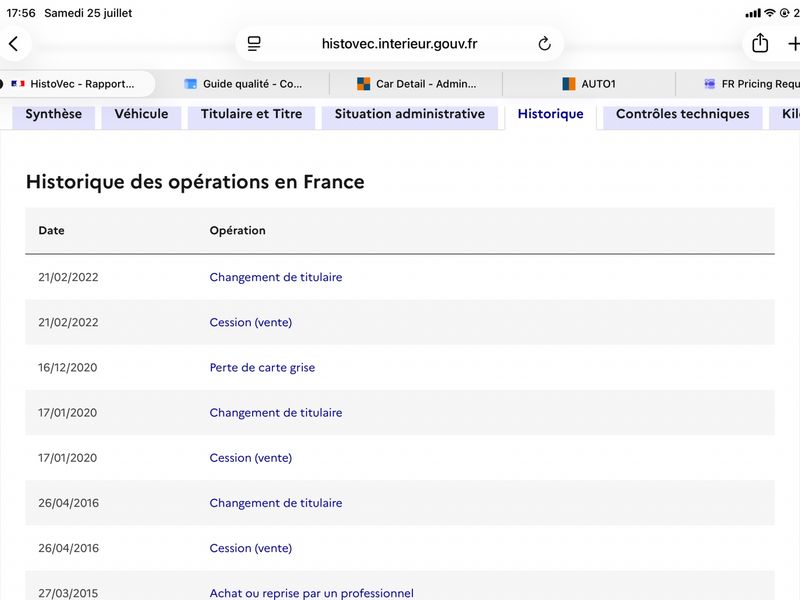Click Achat ou reprise par un professionnel

pos(311,593)
